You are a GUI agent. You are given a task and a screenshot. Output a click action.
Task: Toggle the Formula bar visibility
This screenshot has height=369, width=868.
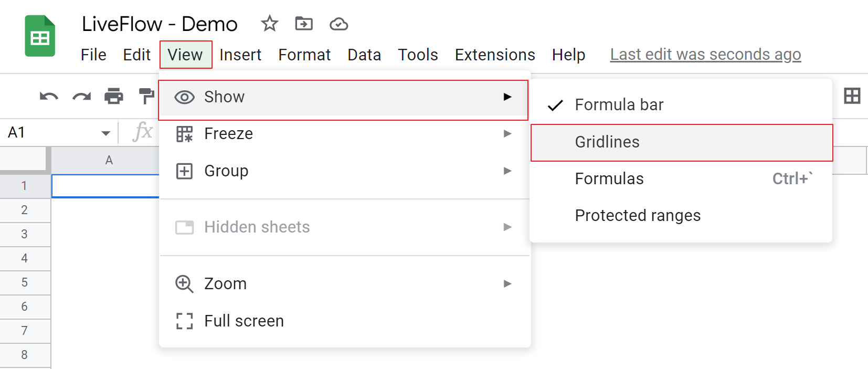[x=619, y=104]
